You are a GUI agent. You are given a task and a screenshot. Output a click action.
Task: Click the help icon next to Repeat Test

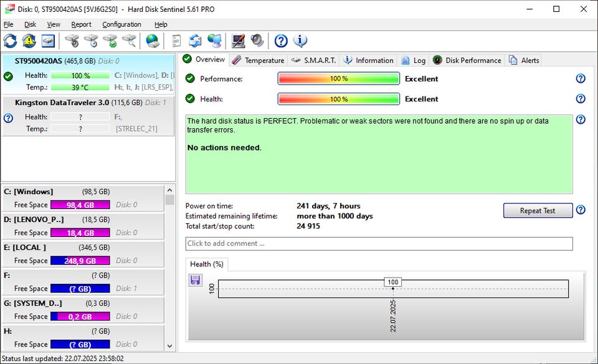point(581,210)
